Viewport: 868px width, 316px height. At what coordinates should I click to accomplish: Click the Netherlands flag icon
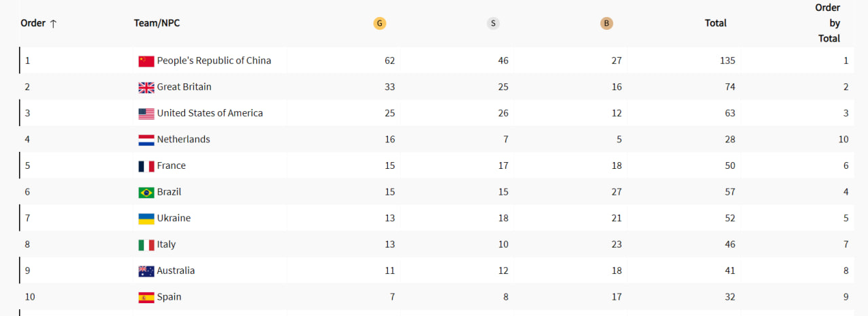pos(146,140)
